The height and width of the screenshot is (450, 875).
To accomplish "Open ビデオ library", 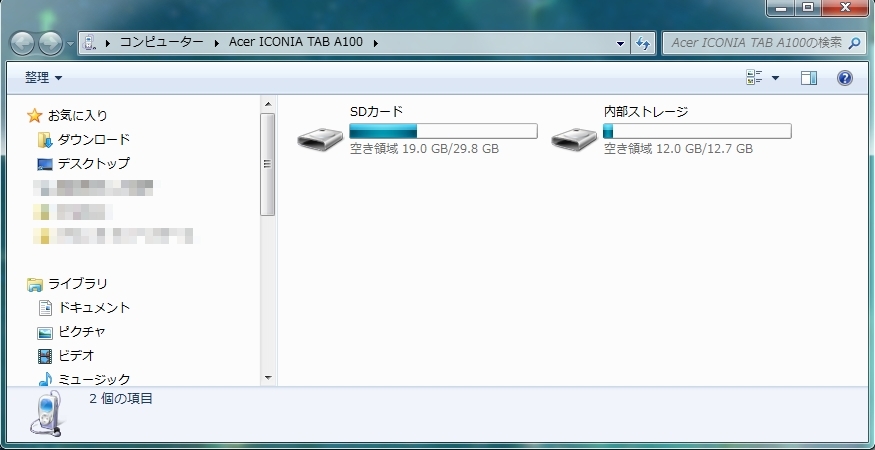I will [x=76, y=355].
